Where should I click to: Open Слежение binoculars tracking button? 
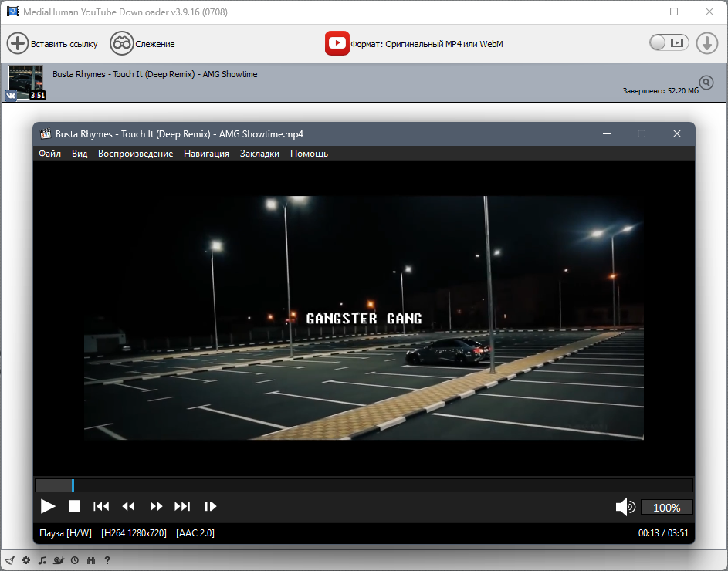(122, 44)
